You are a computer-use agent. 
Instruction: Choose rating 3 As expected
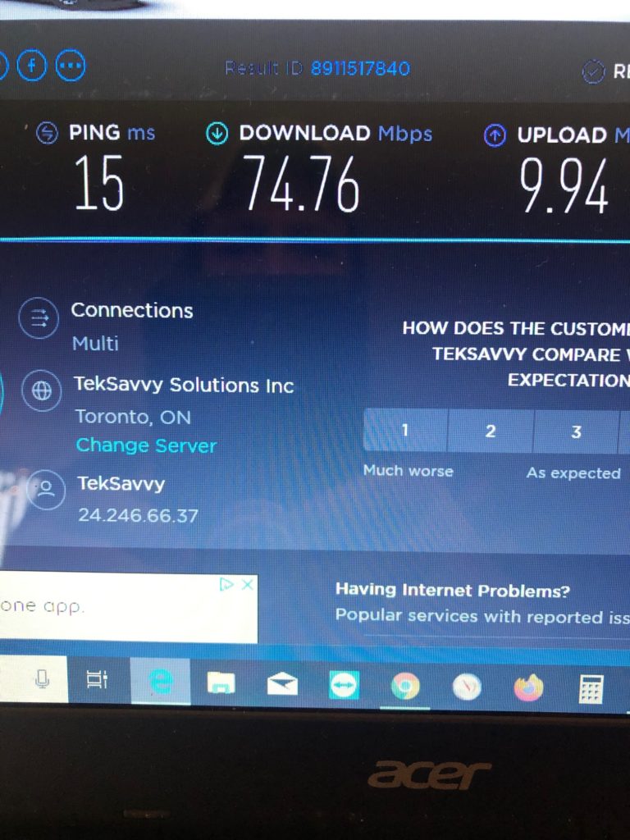[576, 431]
